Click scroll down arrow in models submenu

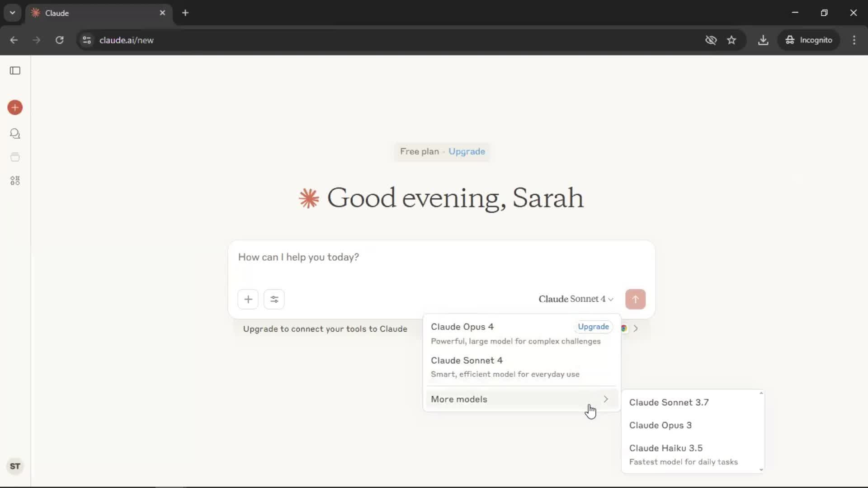coord(761,470)
